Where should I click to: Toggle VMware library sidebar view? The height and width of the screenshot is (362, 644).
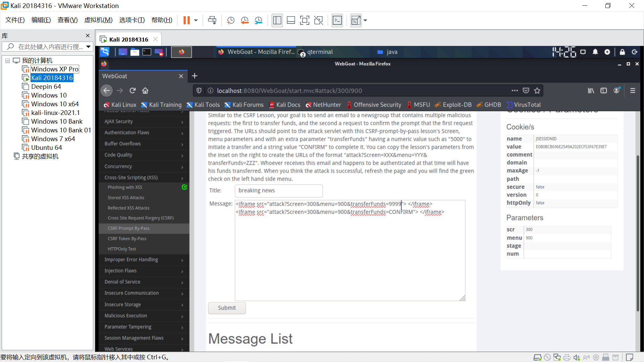click(x=277, y=20)
